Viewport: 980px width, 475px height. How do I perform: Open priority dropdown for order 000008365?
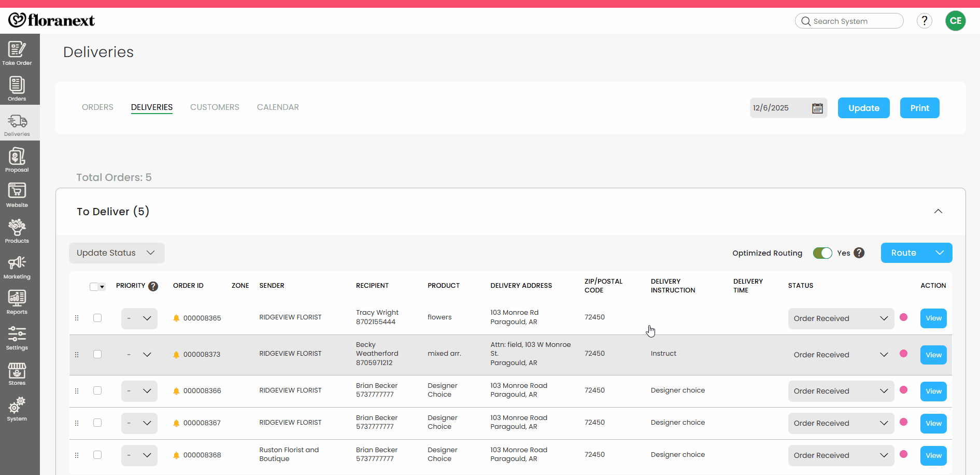tap(139, 318)
